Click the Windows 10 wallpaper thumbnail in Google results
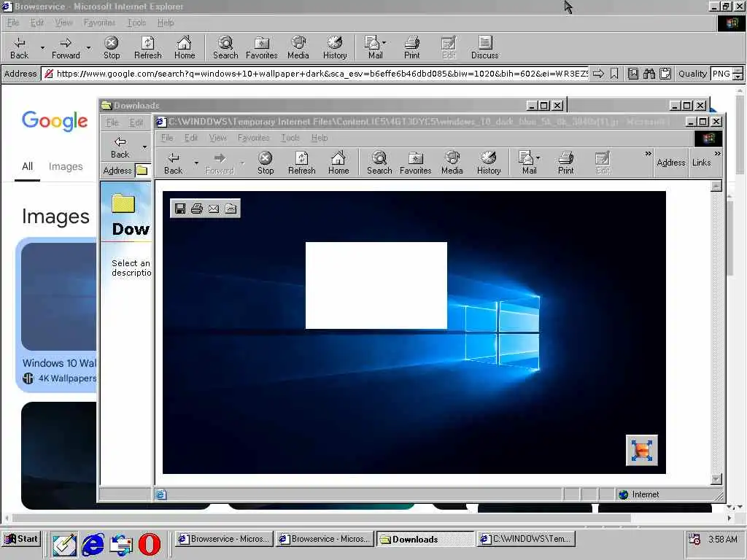Image resolution: width=747 pixels, height=560 pixels. [59, 296]
